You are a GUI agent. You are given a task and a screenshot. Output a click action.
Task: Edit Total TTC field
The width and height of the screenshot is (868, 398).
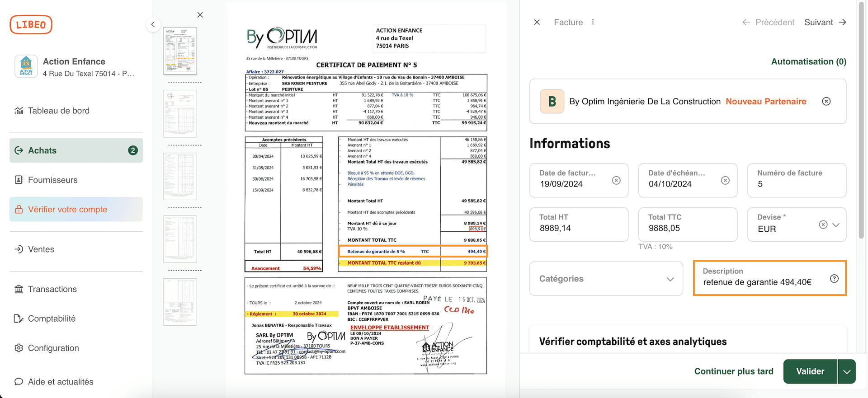point(688,225)
